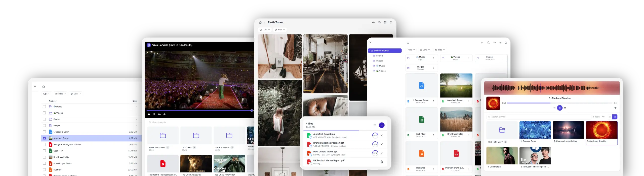Tick the checkbox for the Images row

(x=44, y=126)
